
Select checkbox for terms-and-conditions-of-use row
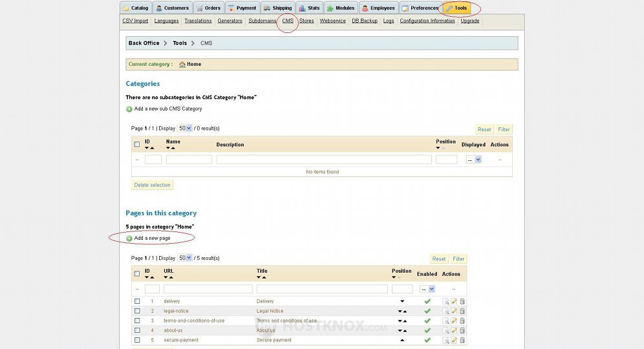coord(137,321)
